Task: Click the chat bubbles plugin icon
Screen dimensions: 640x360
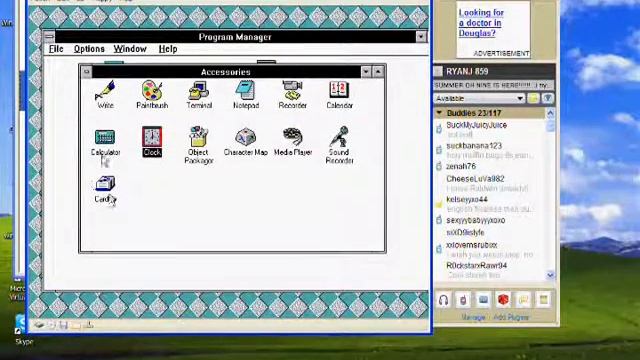Action: 523,300
